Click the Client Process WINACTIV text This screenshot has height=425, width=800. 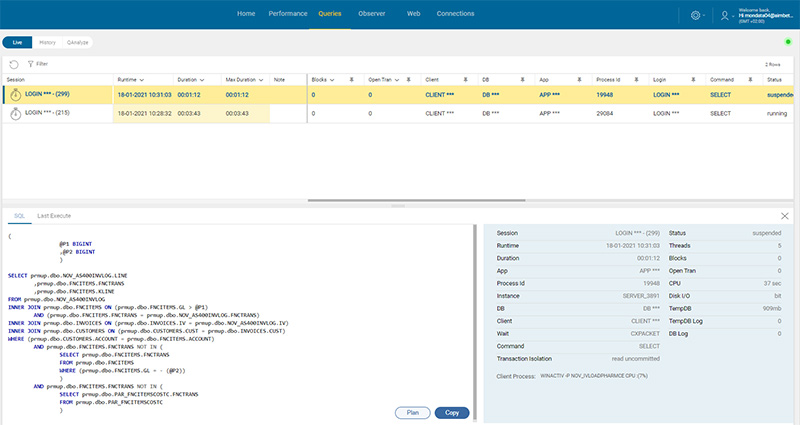click(x=594, y=376)
